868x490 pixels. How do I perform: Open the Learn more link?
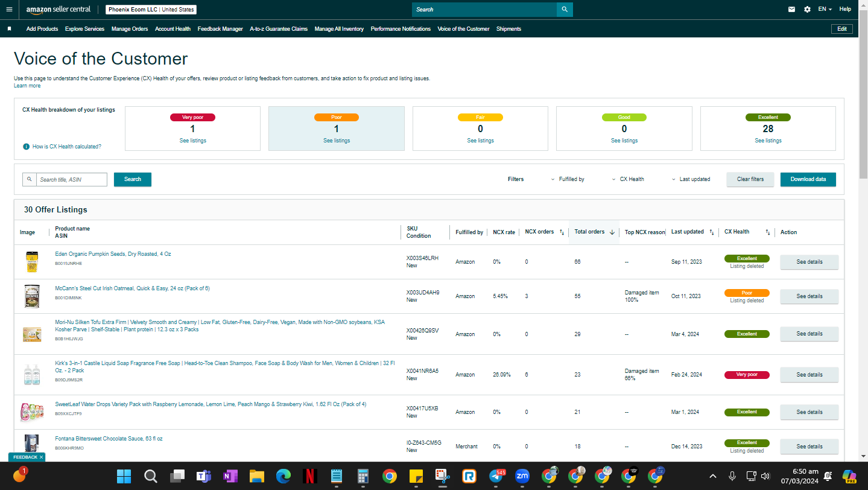(27, 86)
